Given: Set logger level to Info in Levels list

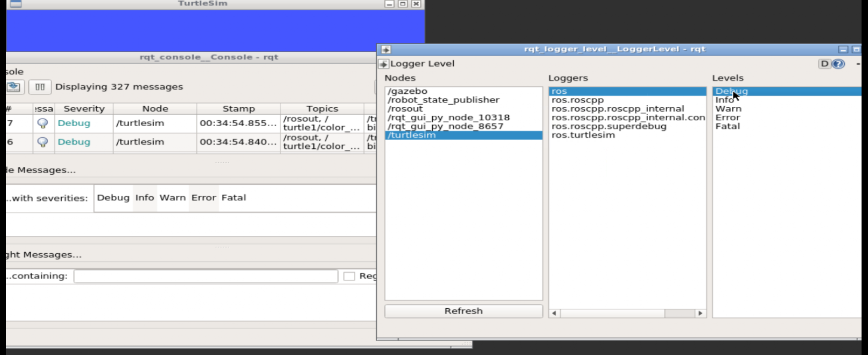Looking at the screenshot, I should point(787,100).
